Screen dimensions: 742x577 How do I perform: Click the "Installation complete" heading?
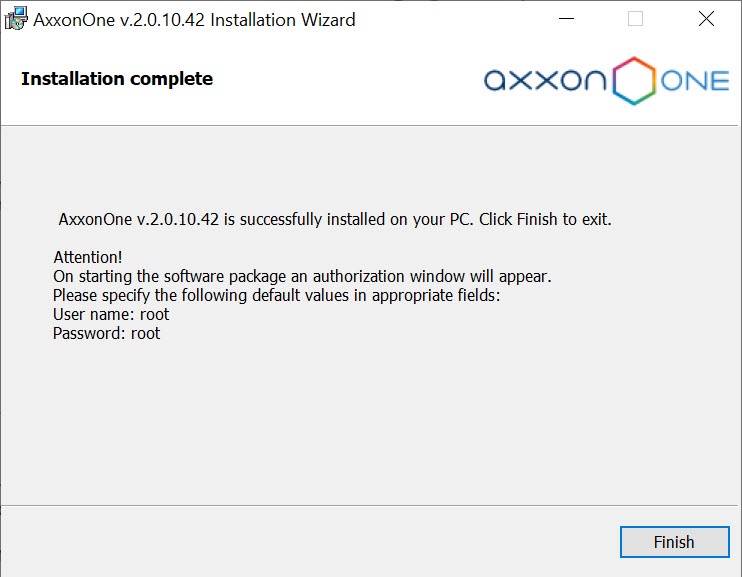(117, 79)
